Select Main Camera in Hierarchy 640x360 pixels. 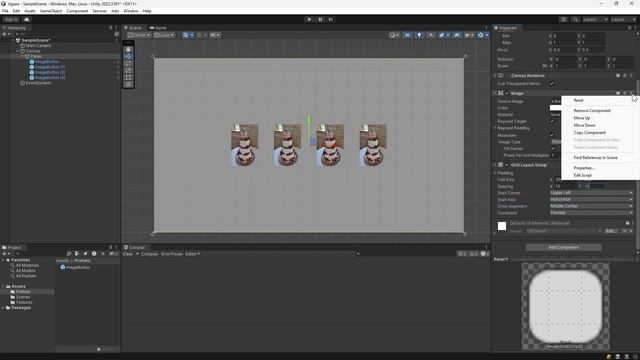(38, 46)
